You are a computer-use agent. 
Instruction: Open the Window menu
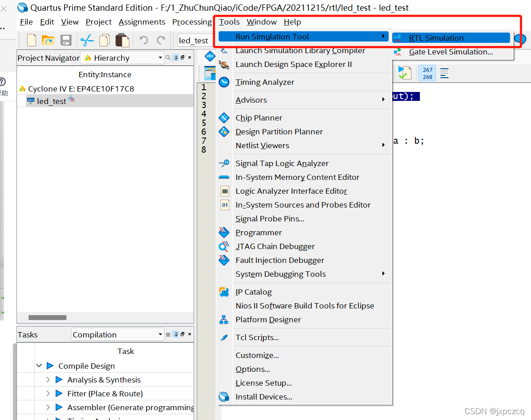tap(261, 22)
